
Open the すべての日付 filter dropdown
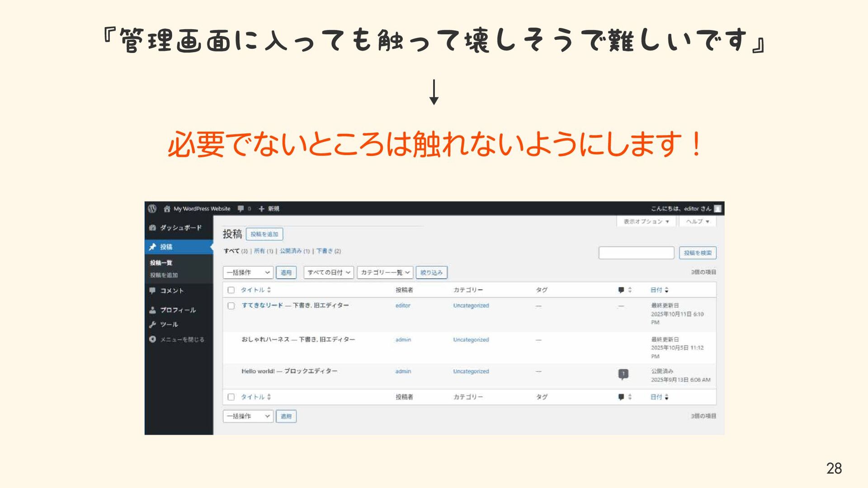[328, 272]
